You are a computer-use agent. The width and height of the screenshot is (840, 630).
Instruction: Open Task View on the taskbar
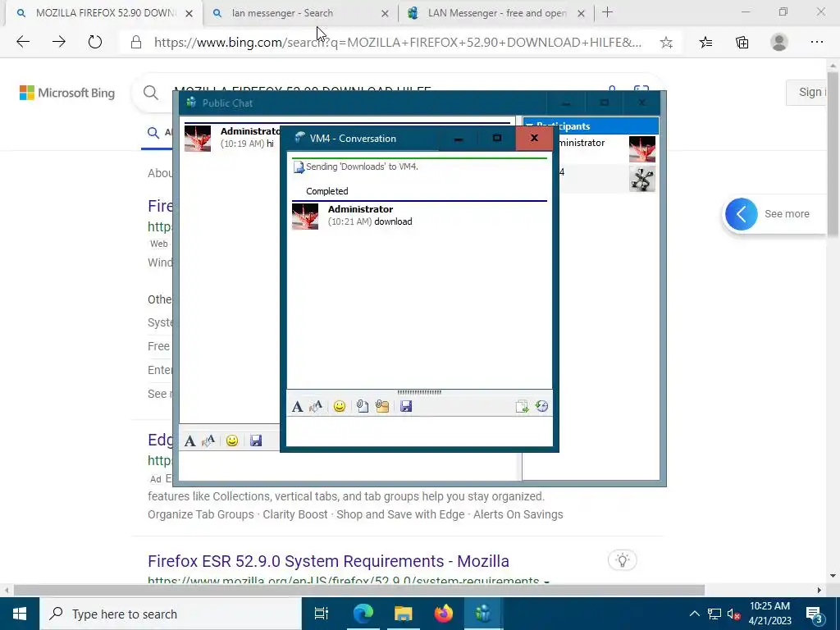point(321,614)
